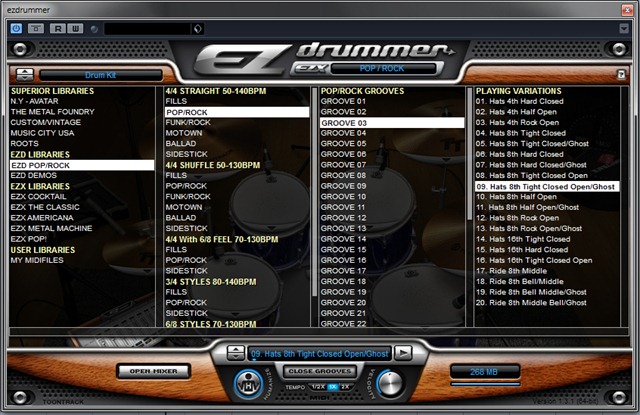Screen dimensions: 640x415
Task: Click the preset browser diamond icon
Action: coord(198,29)
